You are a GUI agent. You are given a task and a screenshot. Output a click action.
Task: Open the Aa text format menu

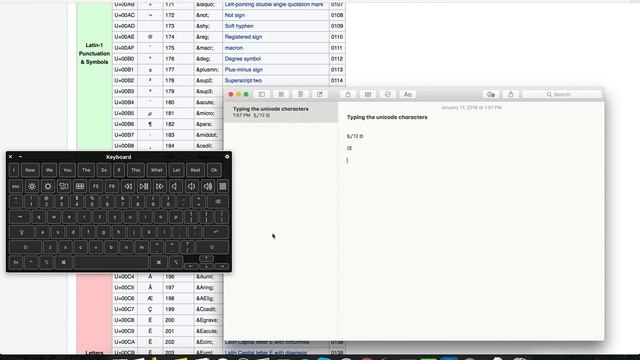[407, 94]
